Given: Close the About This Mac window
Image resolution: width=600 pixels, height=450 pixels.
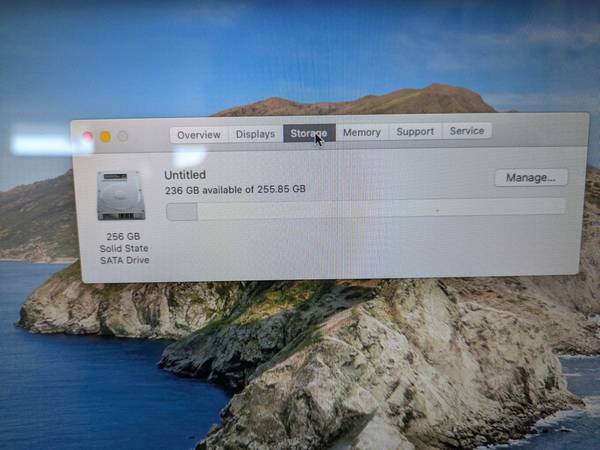Looking at the screenshot, I should pos(87,136).
